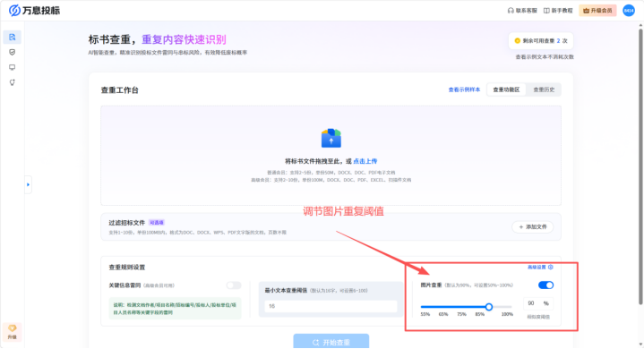The height and width of the screenshot is (349, 644).
Task: Switch to 查重历史 tab
Action: (x=544, y=89)
